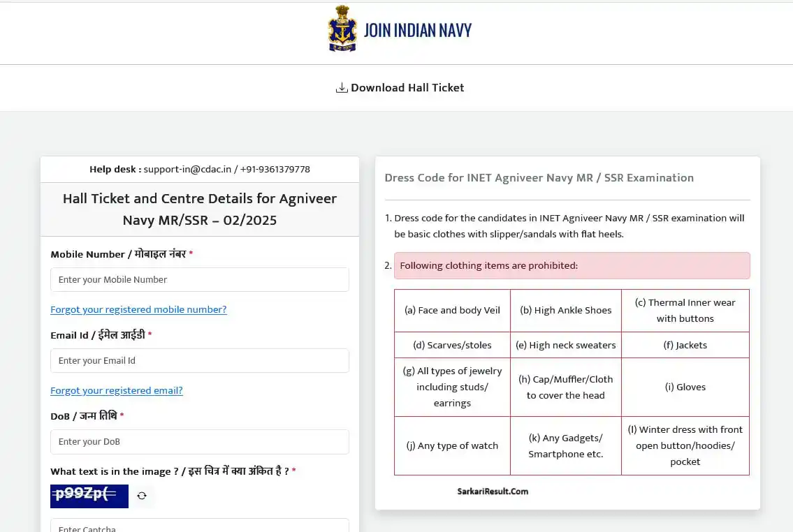
Task: Select the '(k) Any Gadgets/Smartphone' cell
Action: [566, 445]
